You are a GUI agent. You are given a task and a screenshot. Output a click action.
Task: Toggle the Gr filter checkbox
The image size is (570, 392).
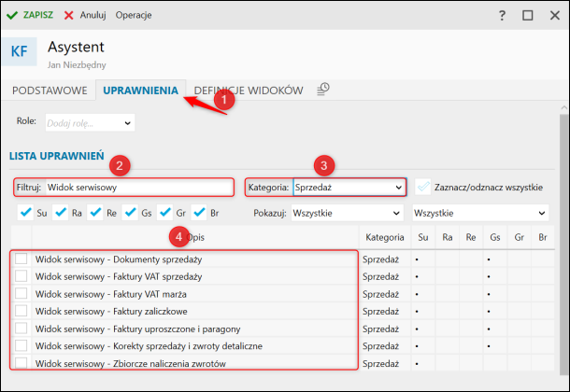[x=165, y=213]
